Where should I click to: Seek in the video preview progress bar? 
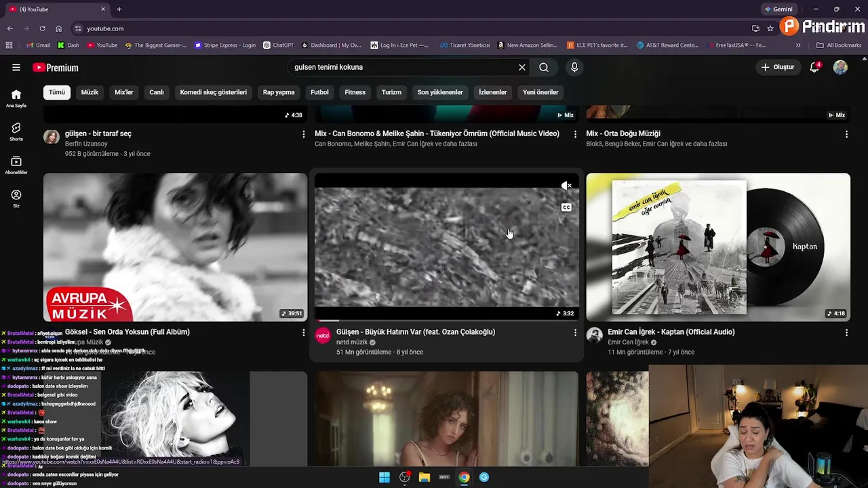pyautogui.click(x=447, y=320)
